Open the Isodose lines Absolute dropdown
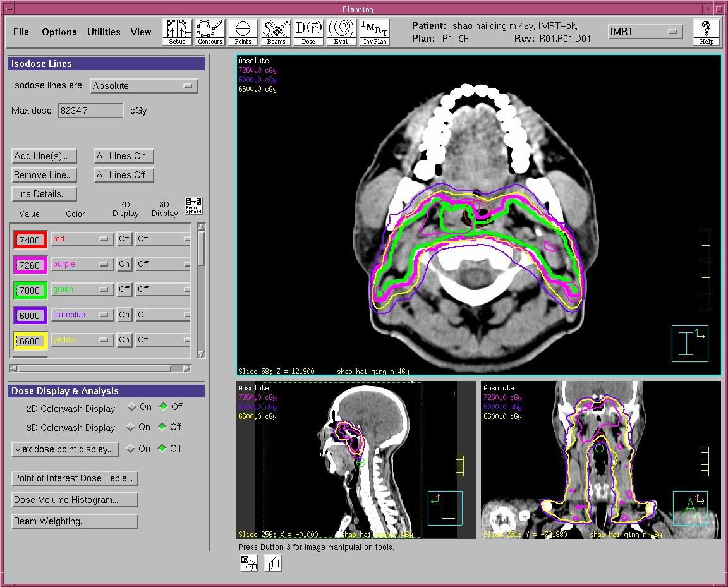Image resolution: width=728 pixels, height=587 pixels. (x=143, y=86)
